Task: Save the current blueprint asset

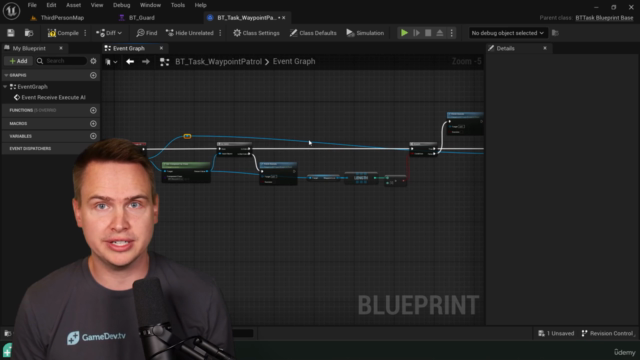Action: pyautogui.click(x=11, y=33)
